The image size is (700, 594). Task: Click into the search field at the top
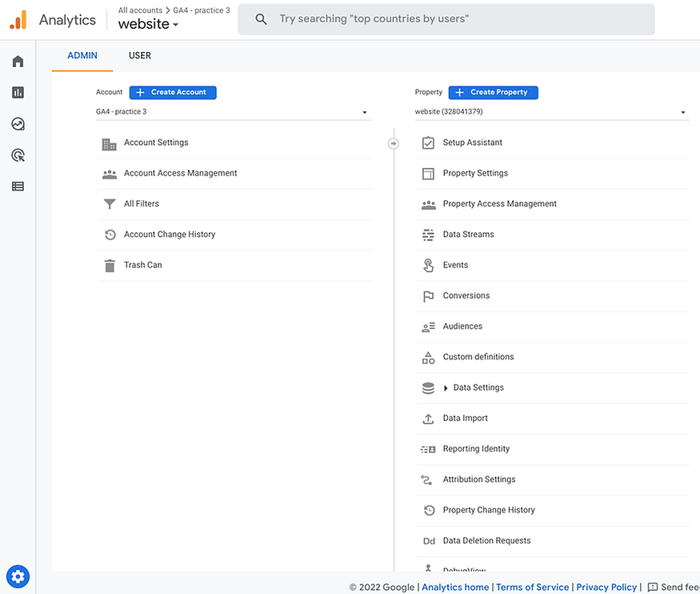446,19
